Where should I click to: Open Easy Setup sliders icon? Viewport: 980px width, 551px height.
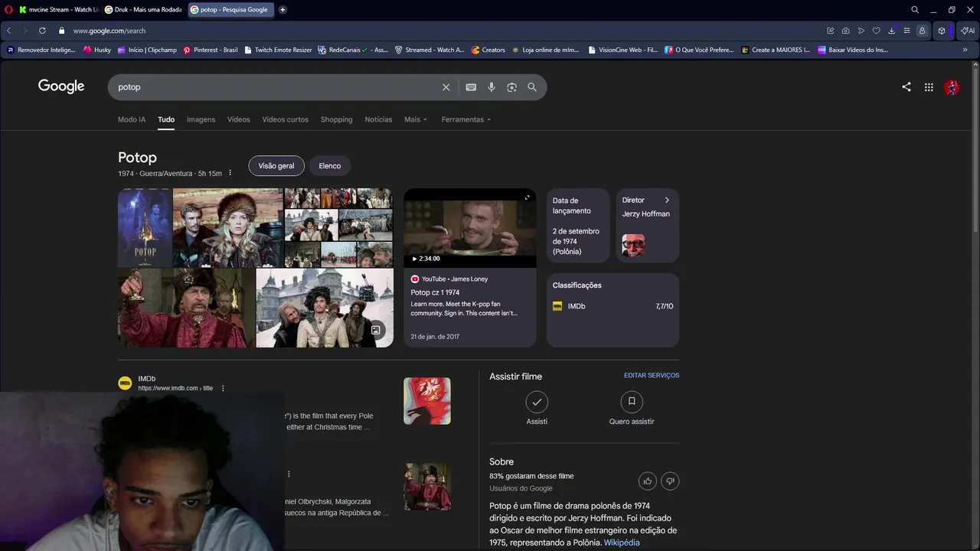tap(906, 31)
